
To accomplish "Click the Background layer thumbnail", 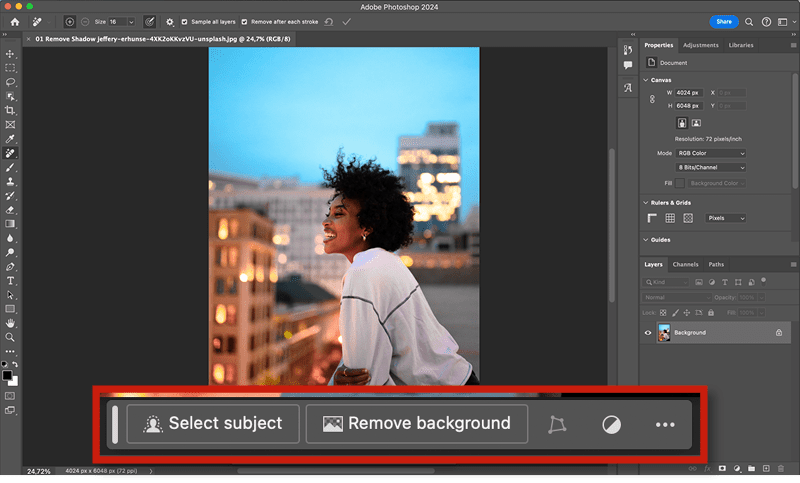I will [664, 333].
